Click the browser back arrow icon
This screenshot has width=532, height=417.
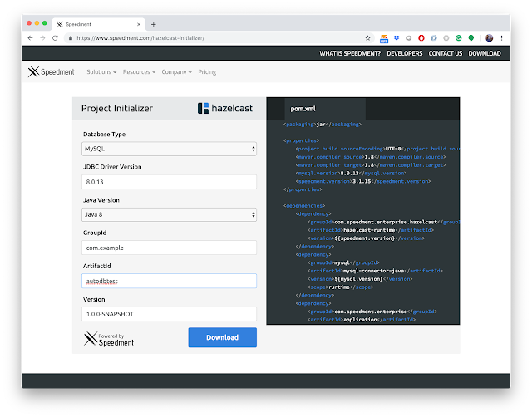[30, 38]
